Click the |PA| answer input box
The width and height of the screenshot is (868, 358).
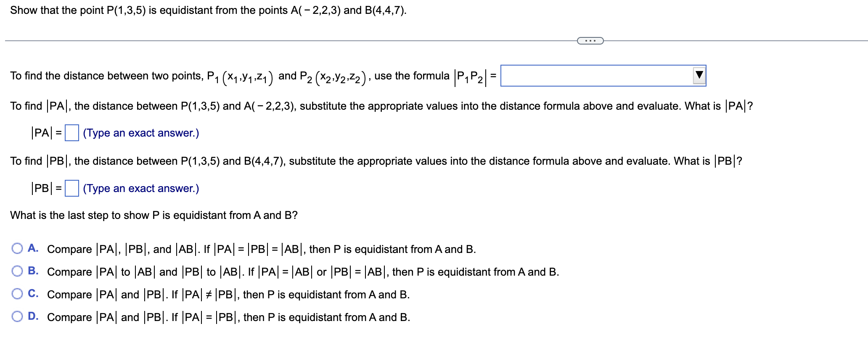click(71, 133)
